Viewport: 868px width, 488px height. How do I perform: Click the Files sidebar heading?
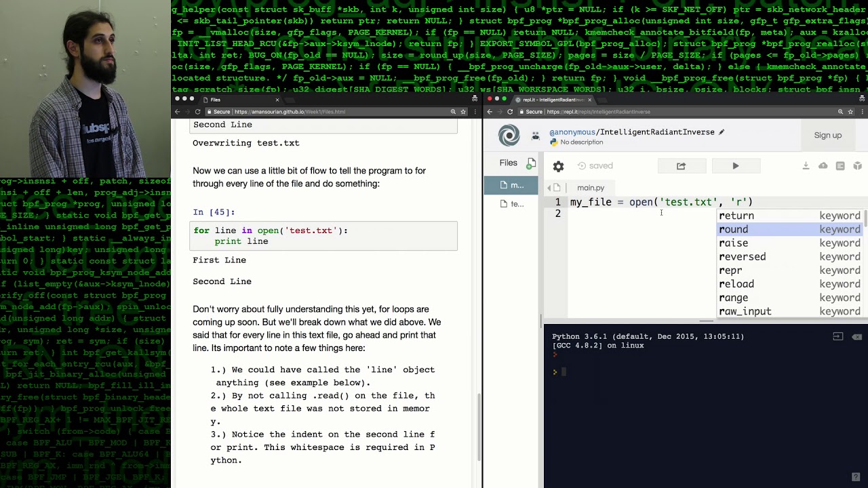coord(508,163)
